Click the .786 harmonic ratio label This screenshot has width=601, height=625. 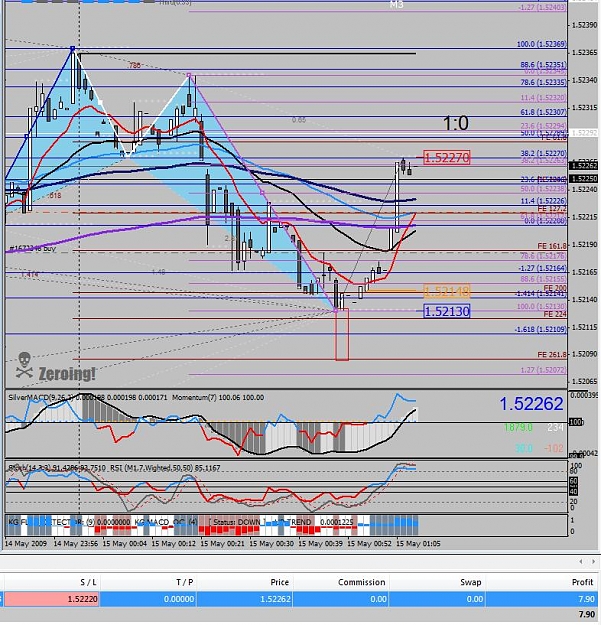point(134,65)
